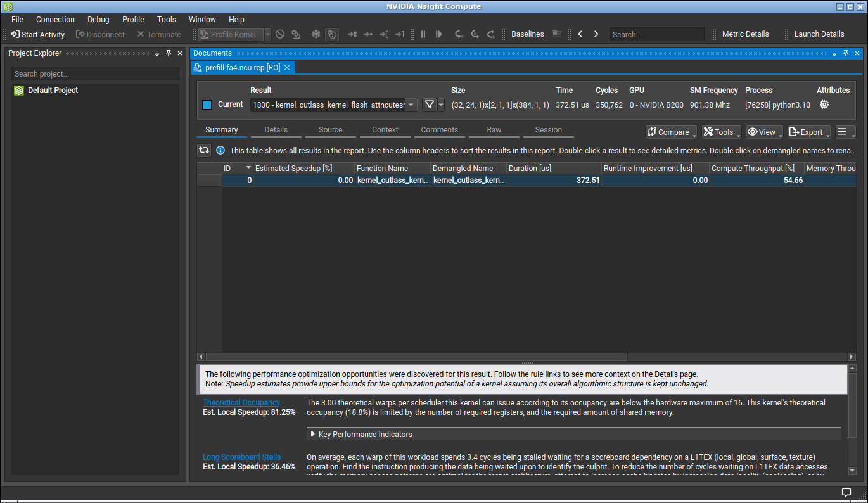The width and height of the screenshot is (868, 503).
Task: Select Default Project in explorer
Action: [53, 91]
